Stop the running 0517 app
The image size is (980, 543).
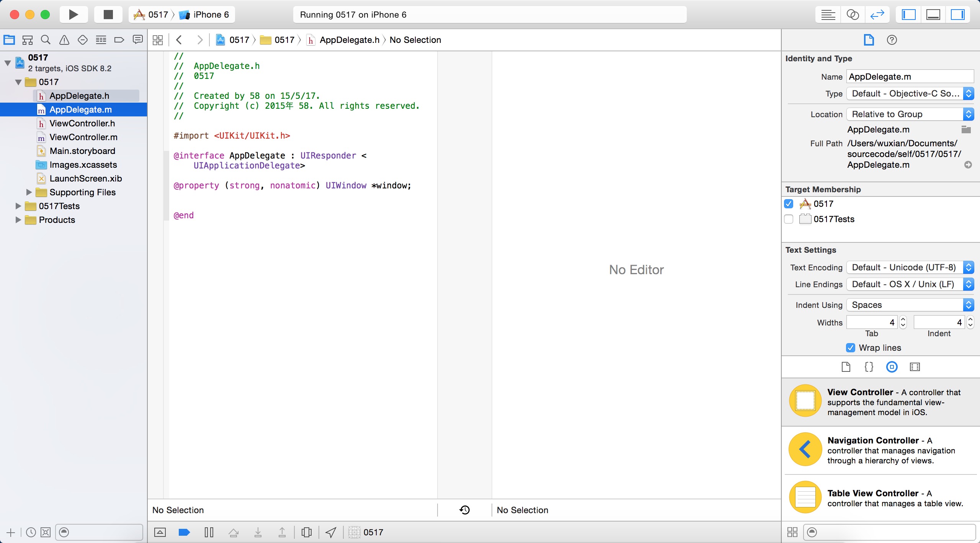click(x=108, y=15)
